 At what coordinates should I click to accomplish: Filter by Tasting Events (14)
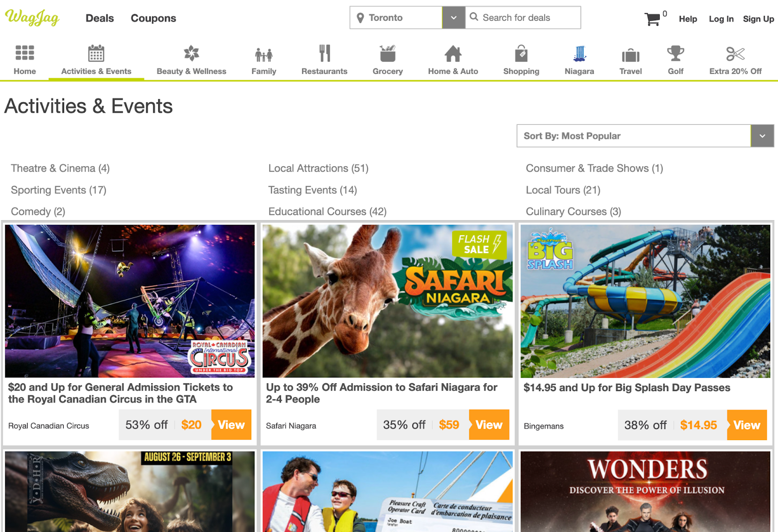click(313, 190)
